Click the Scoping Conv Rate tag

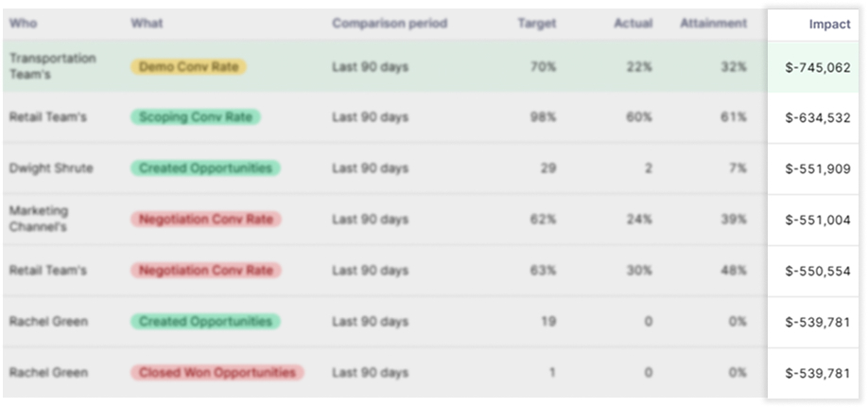(x=196, y=117)
